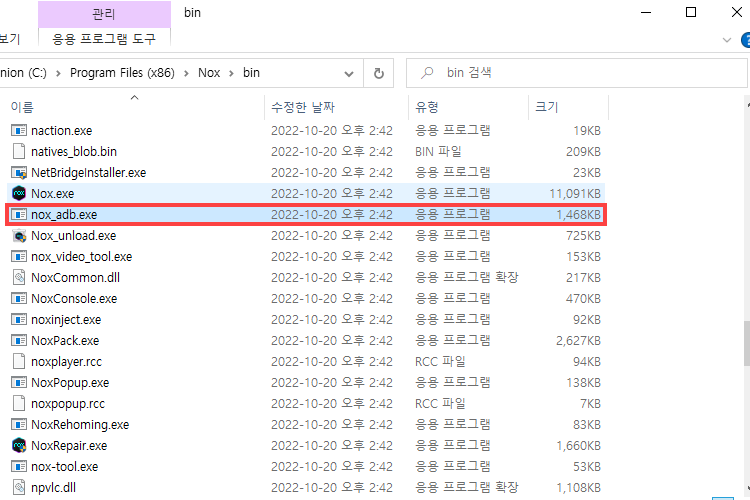
Task: Open the 보기 ribbon tab
Action: (11, 39)
